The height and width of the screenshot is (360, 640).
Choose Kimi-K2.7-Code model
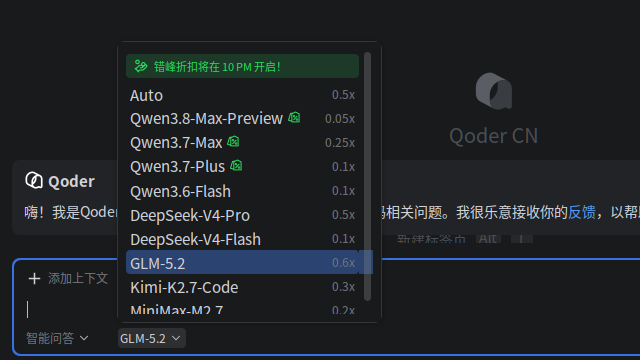point(242,287)
